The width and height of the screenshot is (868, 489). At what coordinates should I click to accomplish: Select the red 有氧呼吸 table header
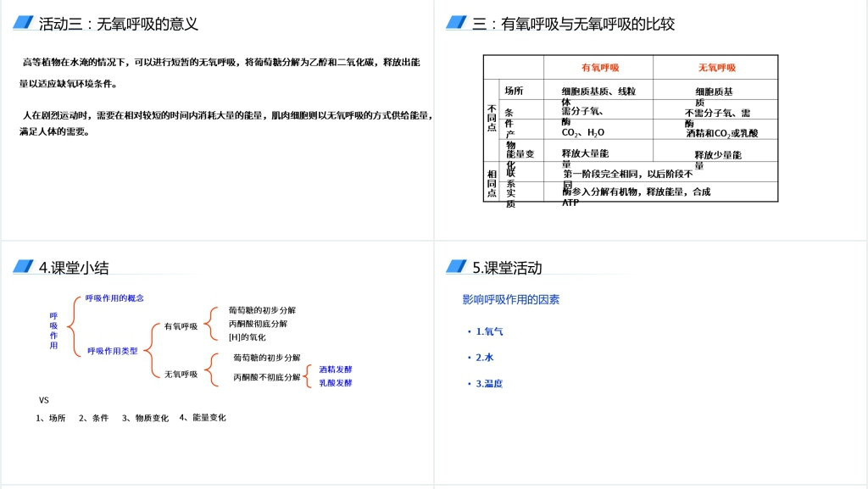click(x=599, y=68)
